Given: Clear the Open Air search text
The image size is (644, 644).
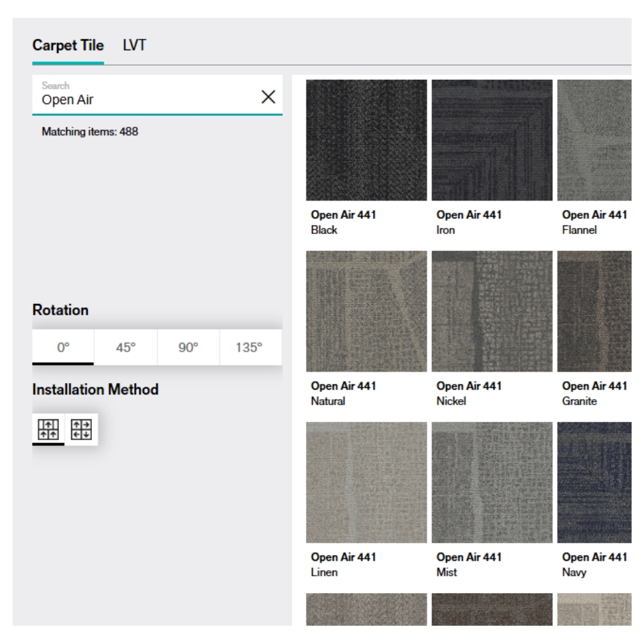Looking at the screenshot, I should (268, 97).
